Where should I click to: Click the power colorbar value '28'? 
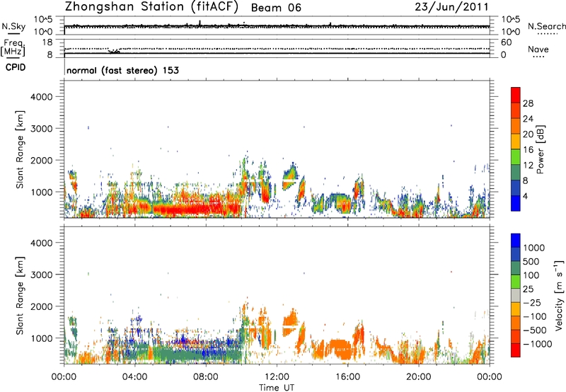pyautogui.click(x=528, y=103)
